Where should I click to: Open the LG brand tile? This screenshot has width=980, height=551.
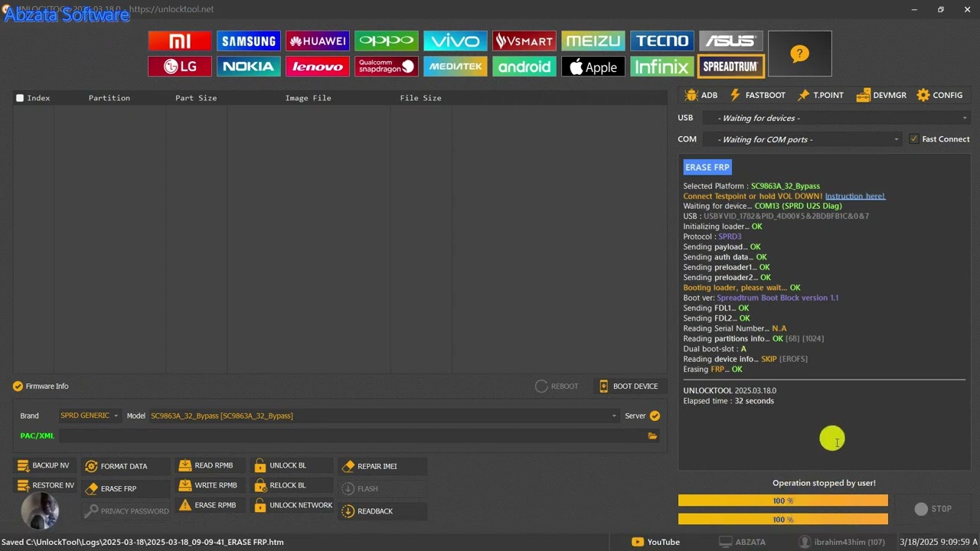180,67
